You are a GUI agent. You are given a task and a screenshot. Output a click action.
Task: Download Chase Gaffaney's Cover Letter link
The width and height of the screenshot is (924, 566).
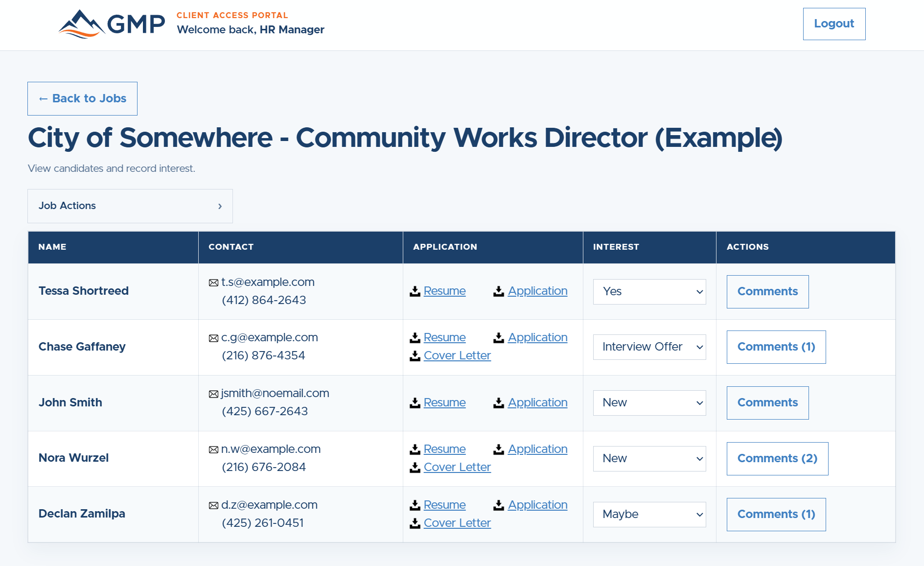457,356
